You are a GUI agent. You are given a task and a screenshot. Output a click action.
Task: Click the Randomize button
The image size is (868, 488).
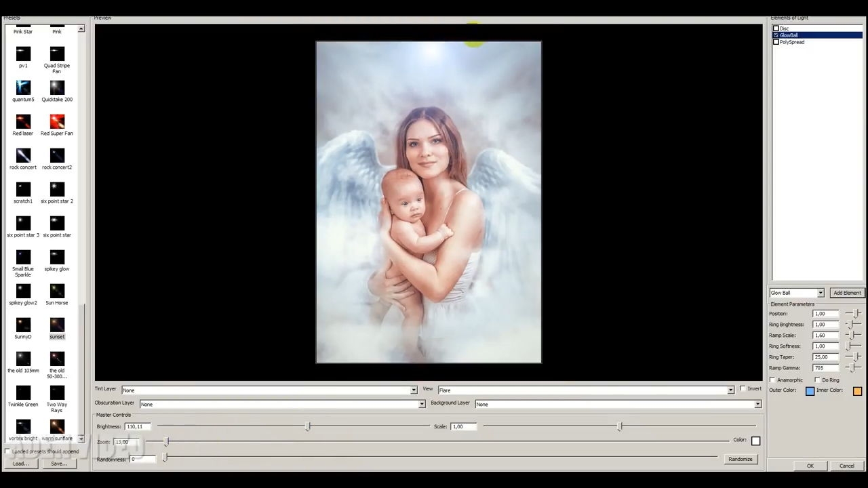pyautogui.click(x=740, y=460)
